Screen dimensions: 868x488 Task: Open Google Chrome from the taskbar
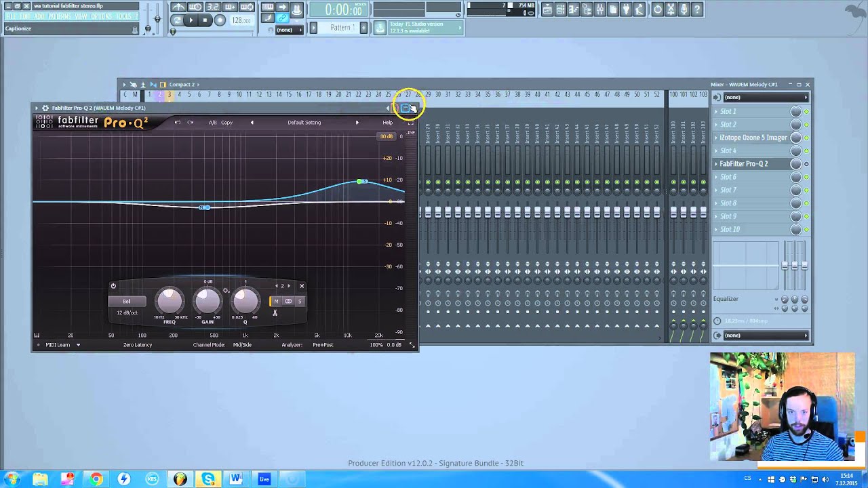[96, 479]
